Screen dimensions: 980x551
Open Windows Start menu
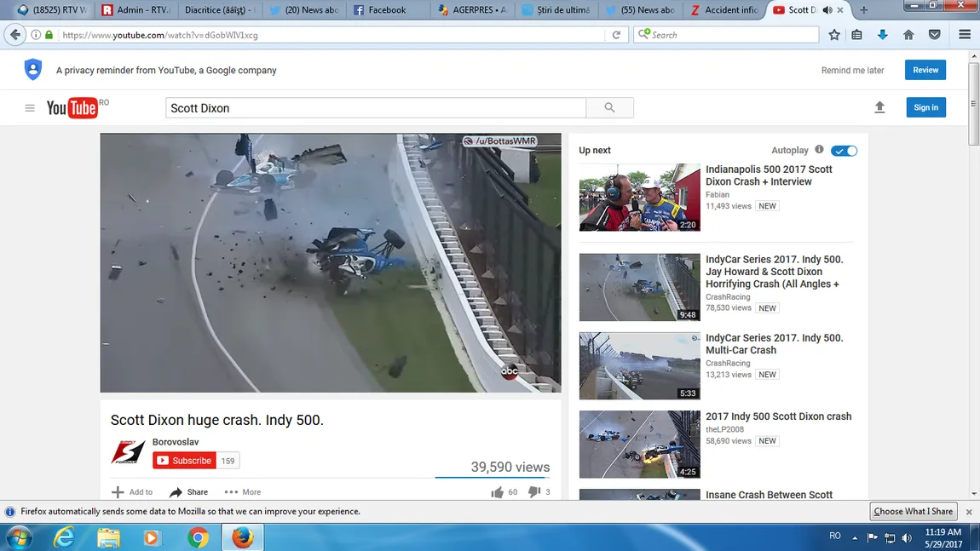[19, 537]
